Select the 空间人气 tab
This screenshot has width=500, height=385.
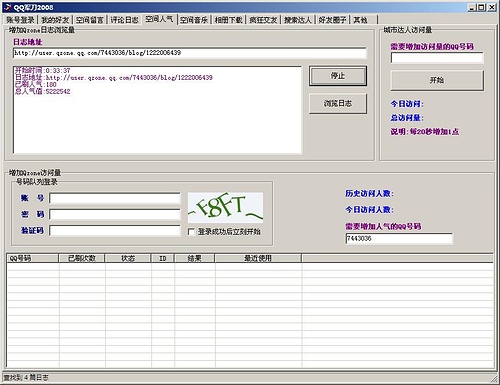[x=159, y=19]
